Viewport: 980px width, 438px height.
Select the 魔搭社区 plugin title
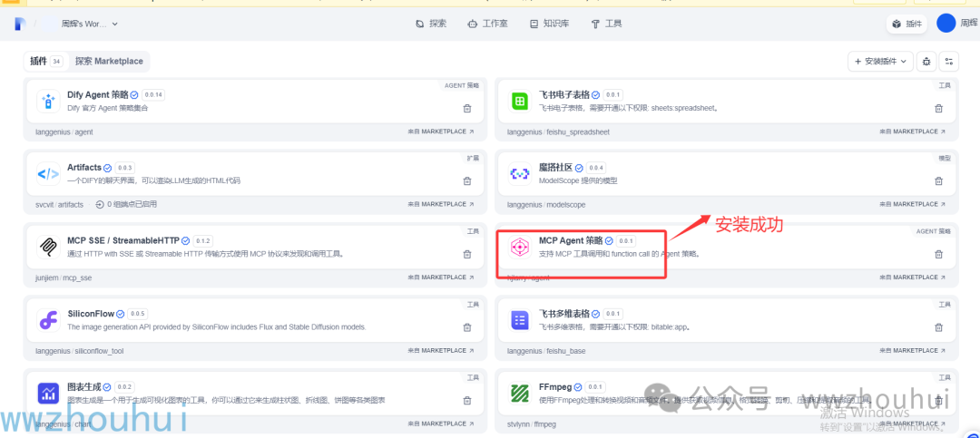555,168
